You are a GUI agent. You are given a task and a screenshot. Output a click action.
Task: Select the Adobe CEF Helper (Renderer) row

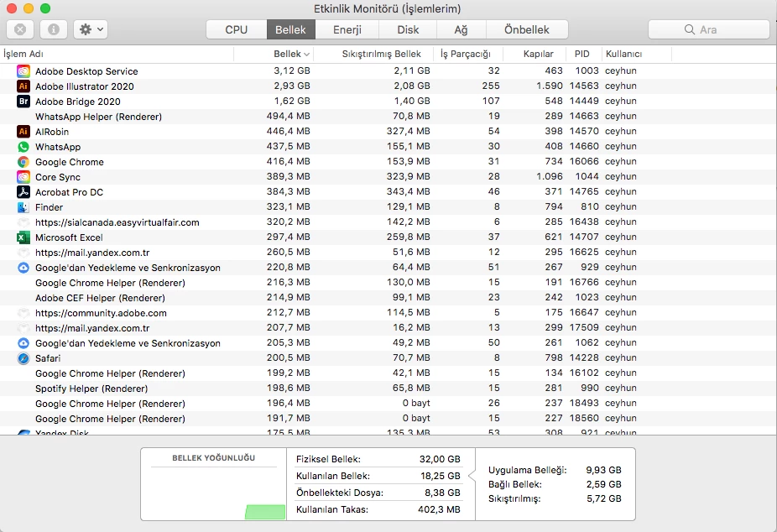tap(388, 298)
